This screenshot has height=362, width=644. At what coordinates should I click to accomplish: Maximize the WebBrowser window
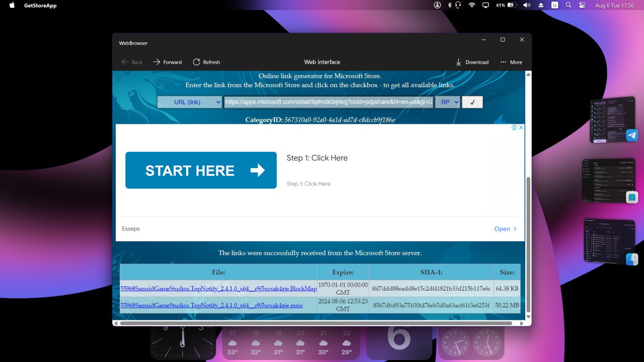point(503,40)
